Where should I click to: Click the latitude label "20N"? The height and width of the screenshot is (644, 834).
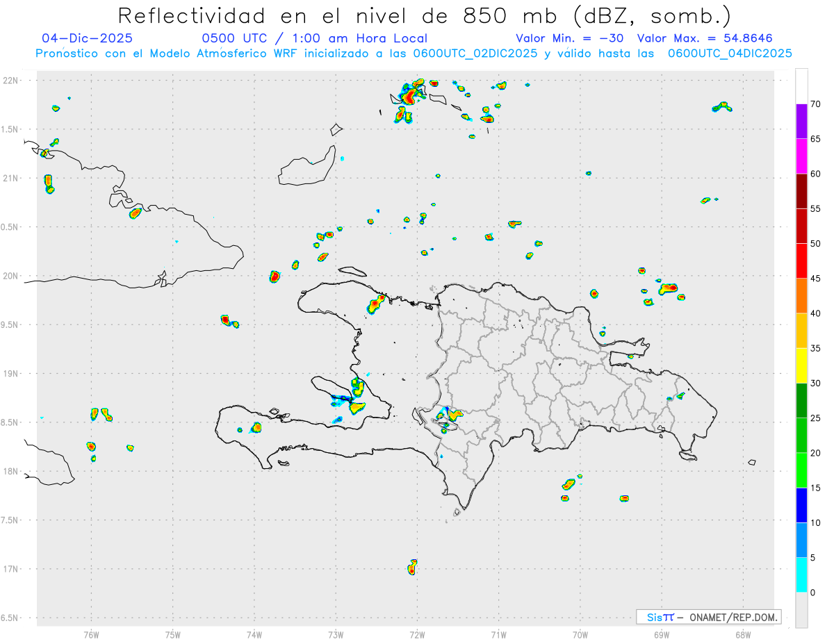click(12, 276)
